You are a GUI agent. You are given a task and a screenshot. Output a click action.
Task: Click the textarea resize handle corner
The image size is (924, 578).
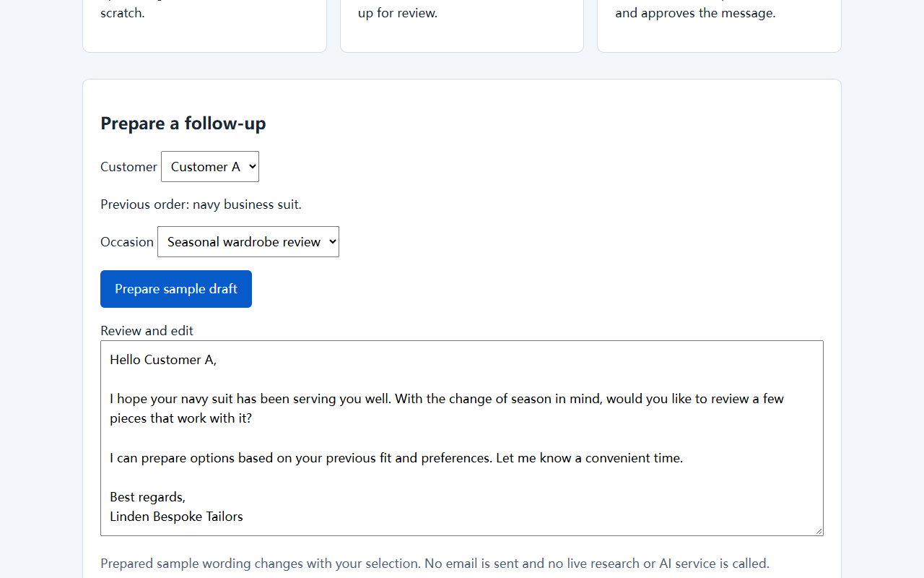[819, 531]
